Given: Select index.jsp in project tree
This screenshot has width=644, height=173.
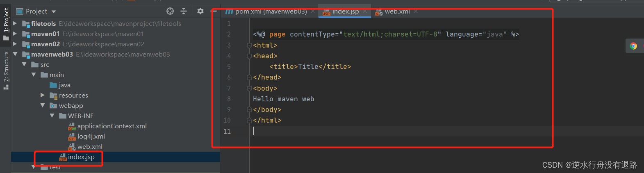Looking at the screenshot, I should 77,157.
